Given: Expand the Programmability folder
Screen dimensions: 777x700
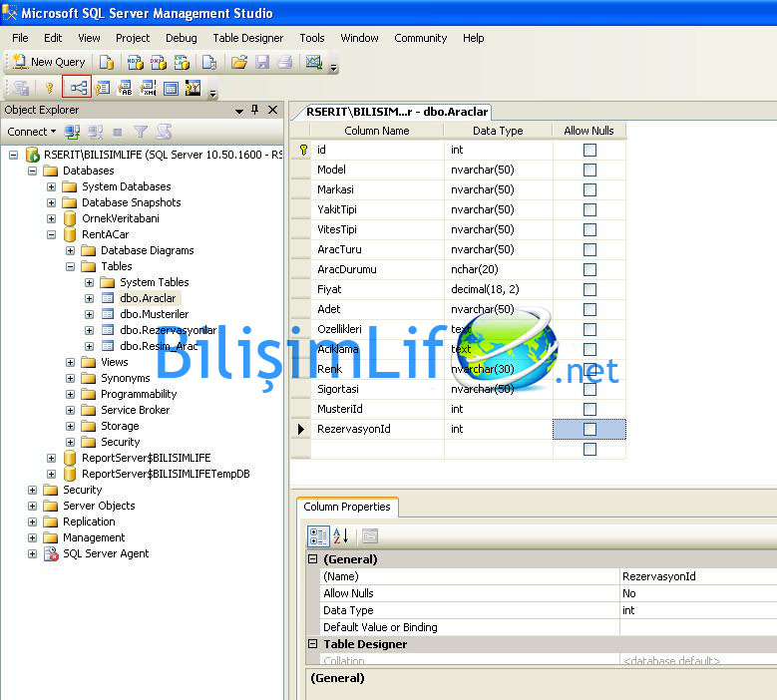Looking at the screenshot, I should point(71,394).
